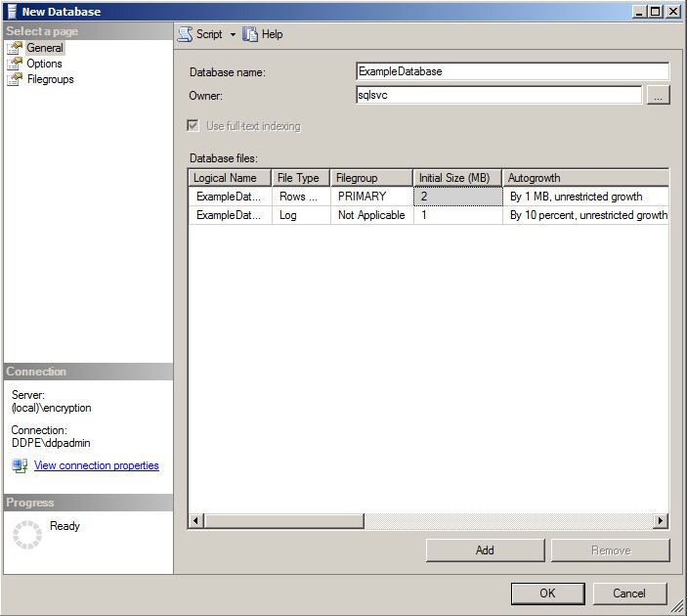Click the Database name input field
This screenshot has width=687, height=616.
point(513,71)
